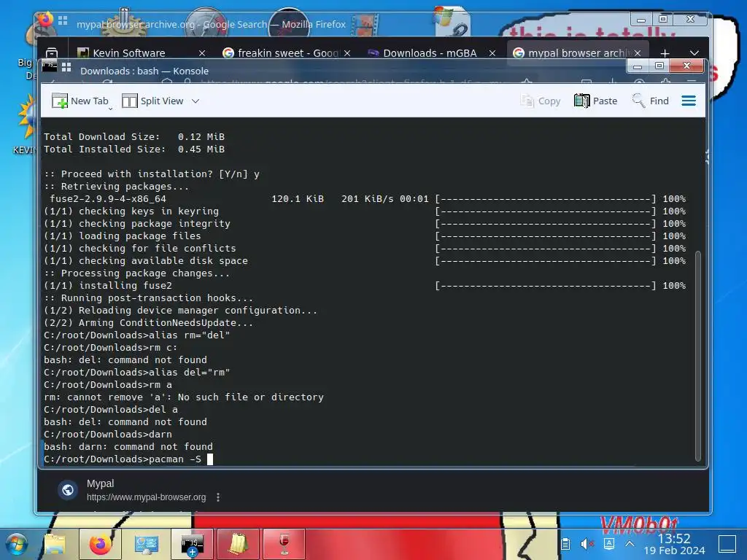Open a New Tab in Konsole
Image resolution: width=747 pixels, height=560 pixels.
coord(80,101)
